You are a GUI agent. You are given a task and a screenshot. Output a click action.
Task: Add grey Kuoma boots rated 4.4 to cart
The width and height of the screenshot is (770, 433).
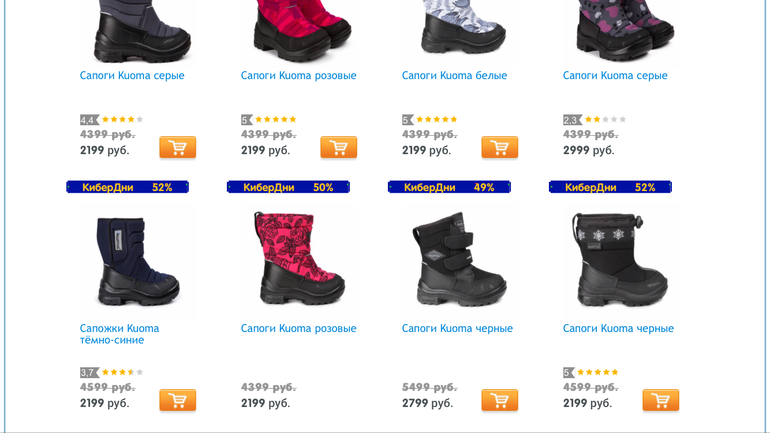coord(177,147)
